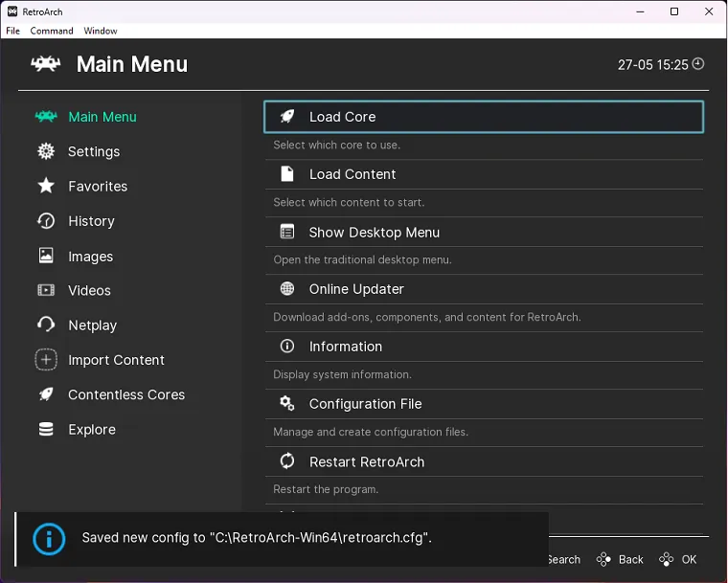Click the Videos film icon

tap(46, 290)
